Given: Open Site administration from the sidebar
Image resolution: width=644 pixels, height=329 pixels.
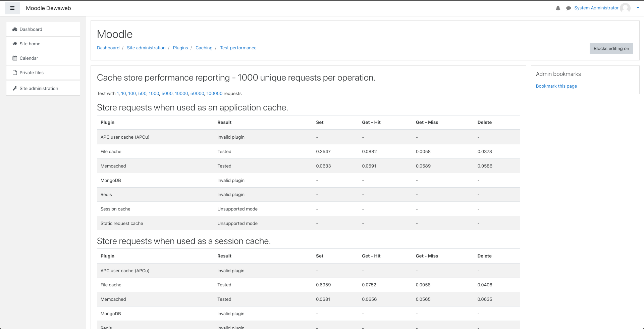Looking at the screenshot, I should pyautogui.click(x=43, y=88).
